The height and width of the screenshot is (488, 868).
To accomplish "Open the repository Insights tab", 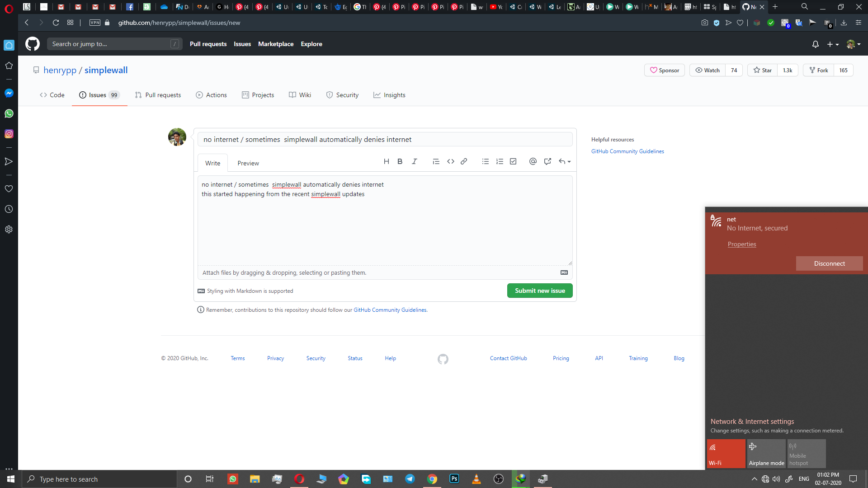I will (x=389, y=95).
